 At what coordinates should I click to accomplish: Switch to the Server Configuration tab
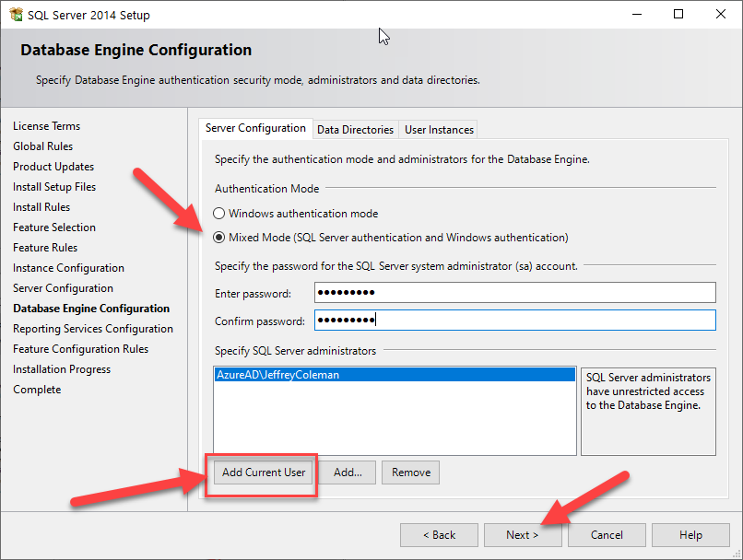coord(255,128)
